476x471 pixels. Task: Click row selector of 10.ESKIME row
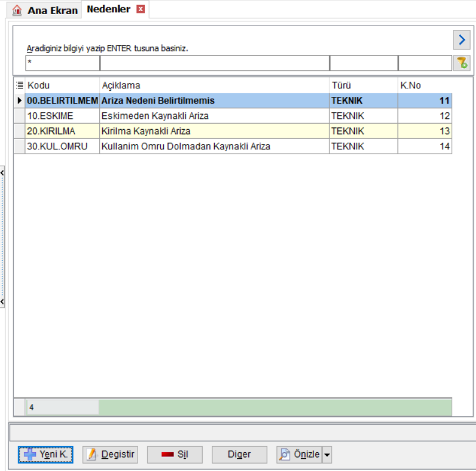point(19,116)
